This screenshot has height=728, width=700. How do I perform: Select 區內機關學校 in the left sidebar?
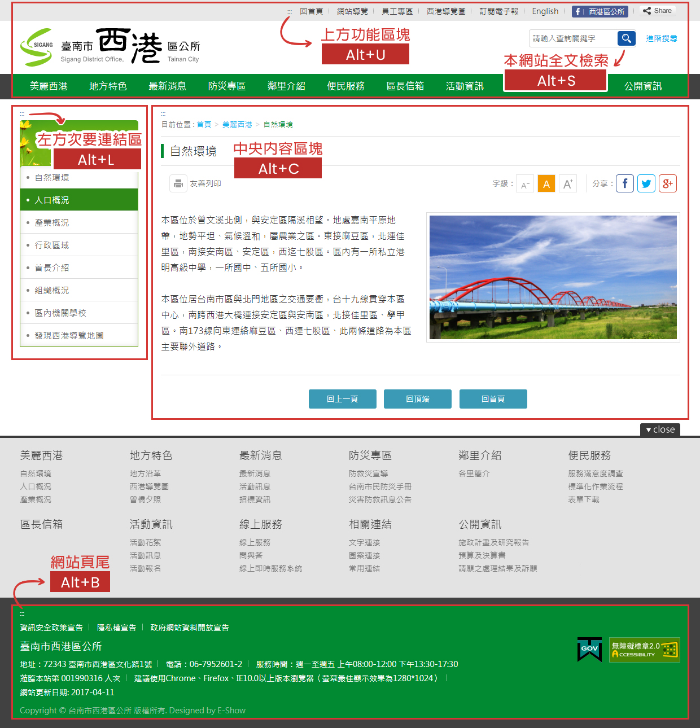point(79,313)
